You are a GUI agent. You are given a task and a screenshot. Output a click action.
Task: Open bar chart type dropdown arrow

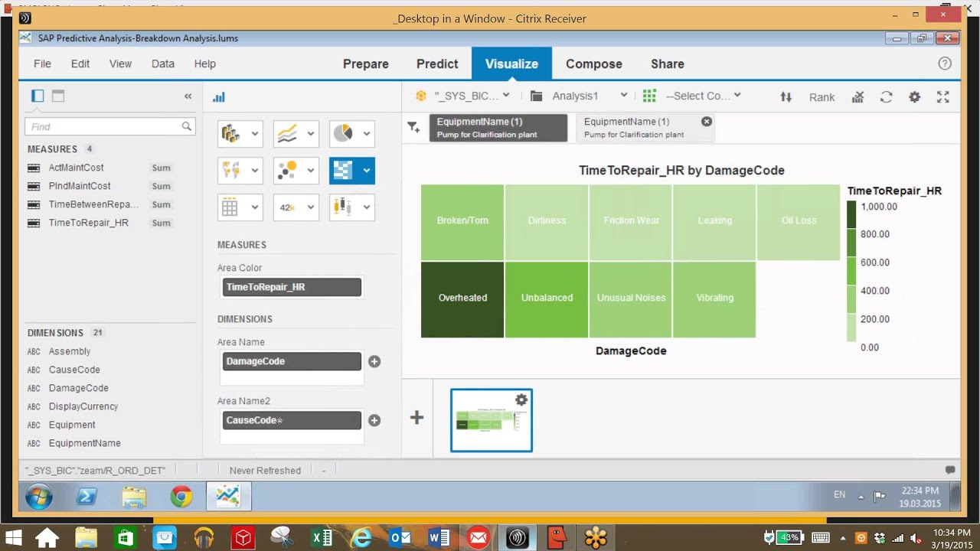[255, 134]
